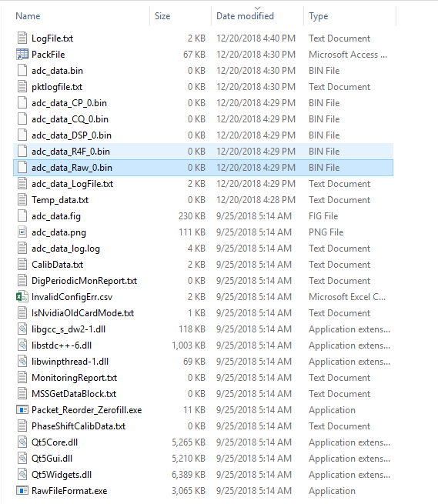
Task: Click the libwinpthread-1.dll icon
Action: 22,362
